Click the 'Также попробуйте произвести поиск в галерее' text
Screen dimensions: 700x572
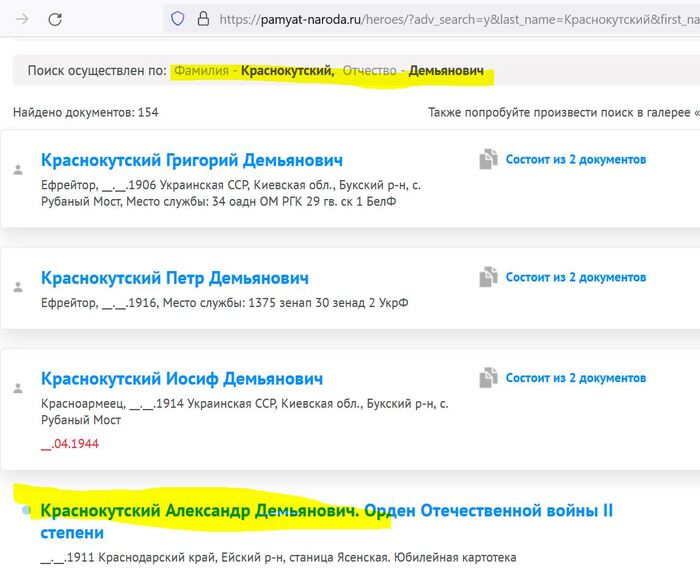562,112
